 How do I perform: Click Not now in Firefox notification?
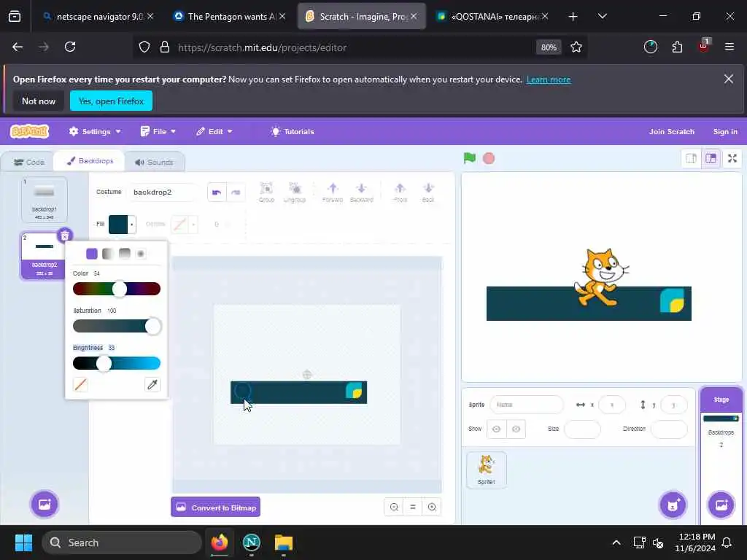(x=39, y=101)
